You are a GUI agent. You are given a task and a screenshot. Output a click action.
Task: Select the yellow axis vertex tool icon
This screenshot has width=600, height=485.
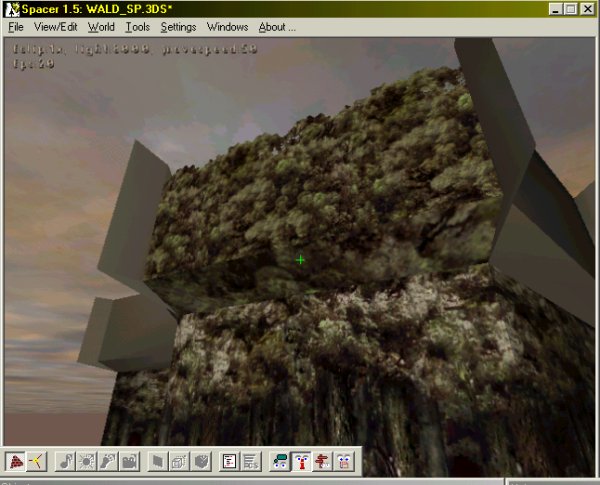coord(37,461)
